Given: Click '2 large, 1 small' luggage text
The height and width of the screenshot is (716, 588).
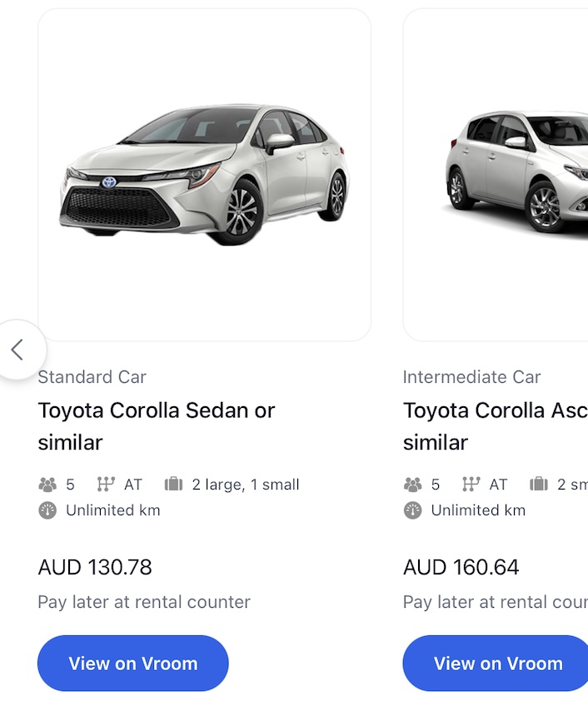Looking at the screenshot, I should point(246,485).
